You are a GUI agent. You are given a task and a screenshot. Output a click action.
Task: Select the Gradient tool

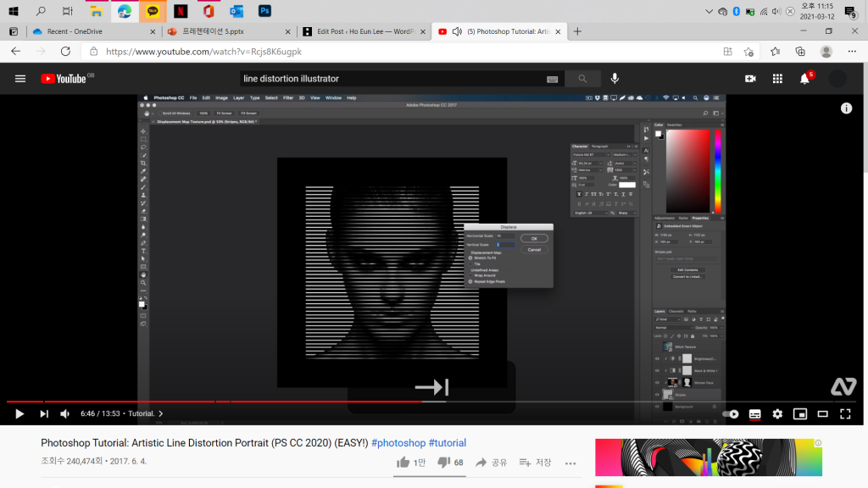[143, 219]
